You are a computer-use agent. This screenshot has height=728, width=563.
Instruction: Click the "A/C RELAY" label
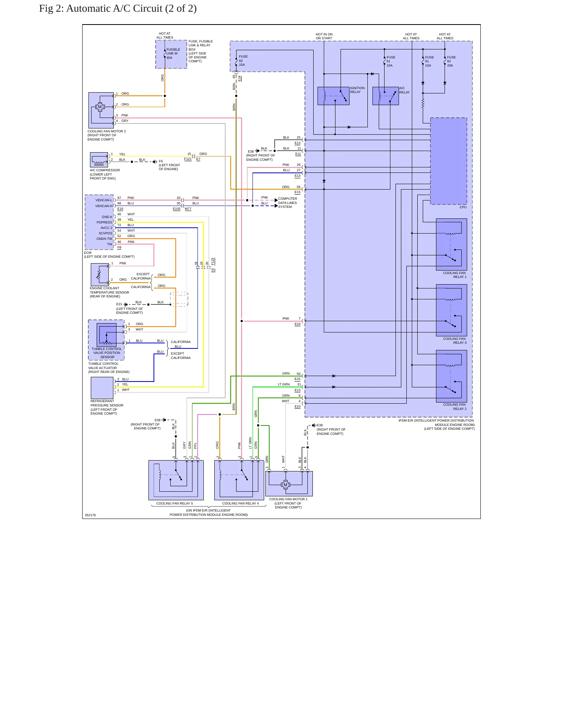404,90
